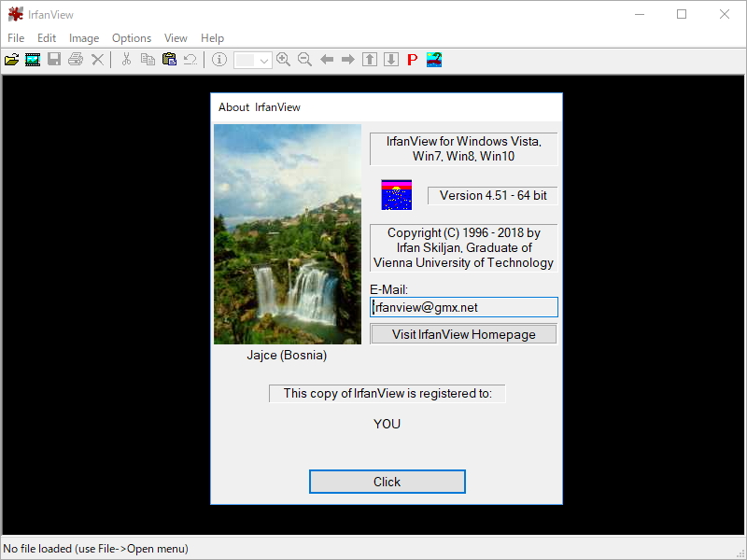This screenshot has width=747, height=560.
Task: Click the Visit IrfanView Homepage button
Action: click(463, 333)
